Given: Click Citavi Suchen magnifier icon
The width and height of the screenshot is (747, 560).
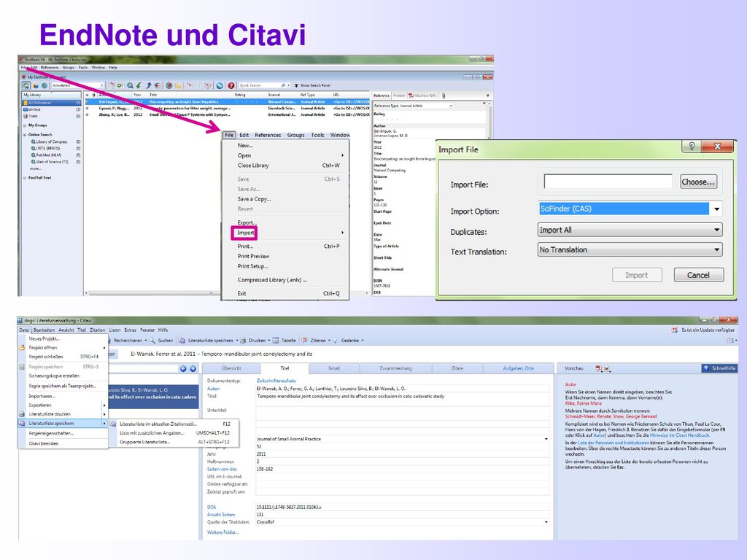Looking at the screenshot, I should [x=152, y=341].
